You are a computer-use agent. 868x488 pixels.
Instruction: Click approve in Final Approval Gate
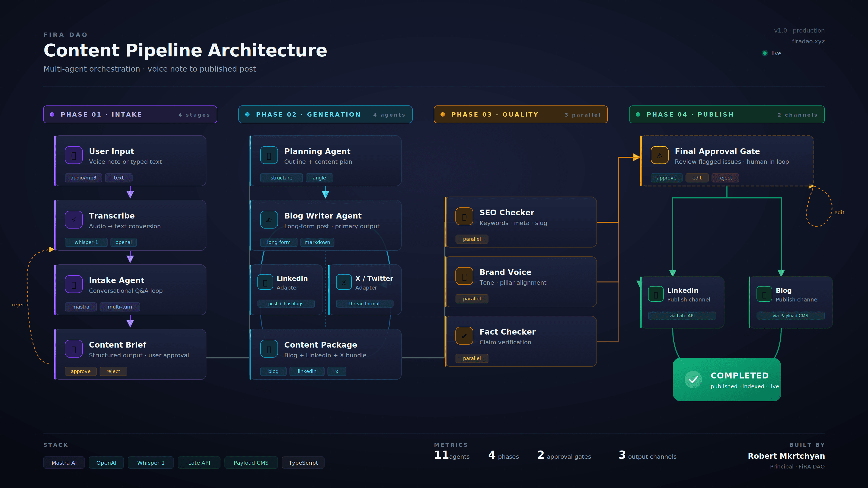(666, 178)
